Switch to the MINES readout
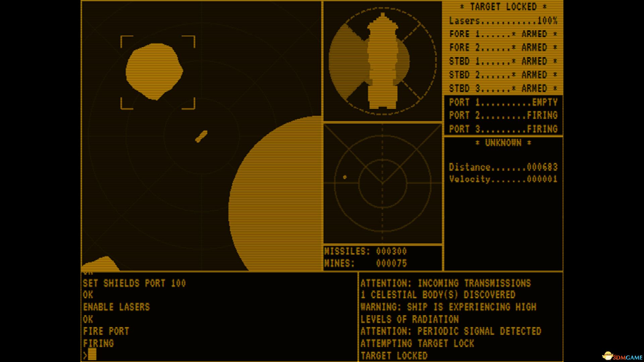Viewport: 644px width, 362px height. 365,263
